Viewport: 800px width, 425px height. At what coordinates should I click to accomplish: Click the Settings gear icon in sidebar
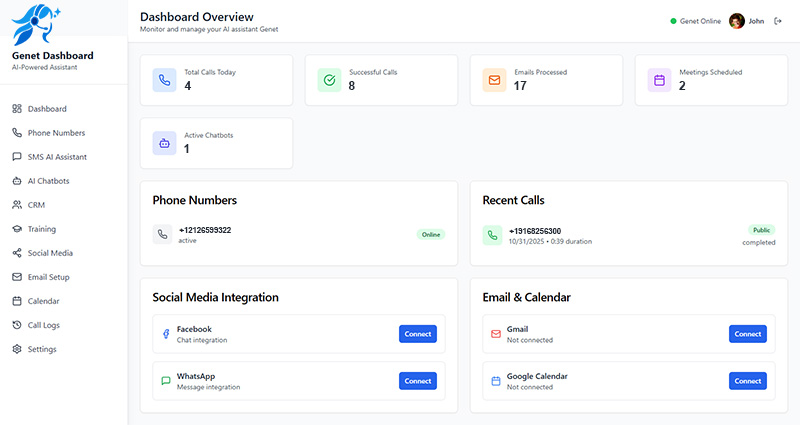(x=17, y=349)
